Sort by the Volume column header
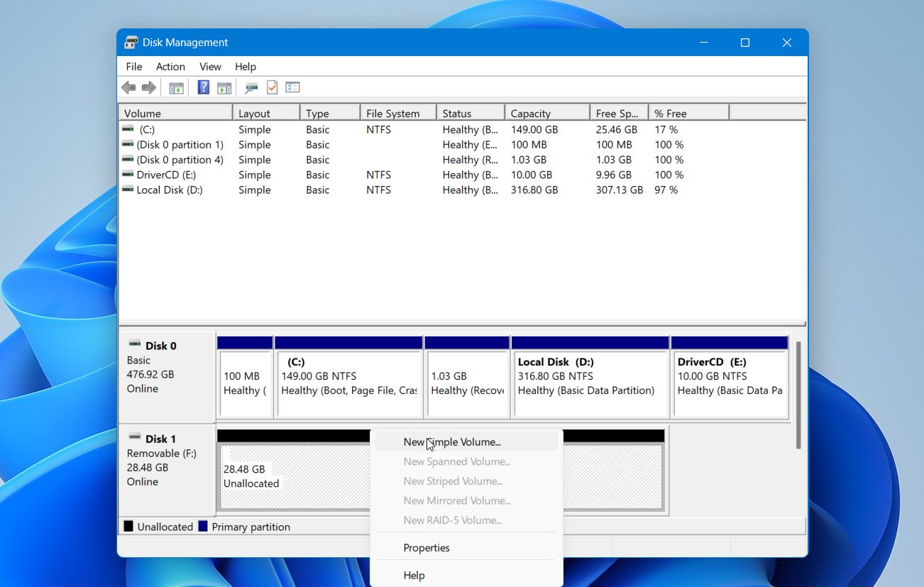This screenshot has width=924, height=587. (175, 113)
